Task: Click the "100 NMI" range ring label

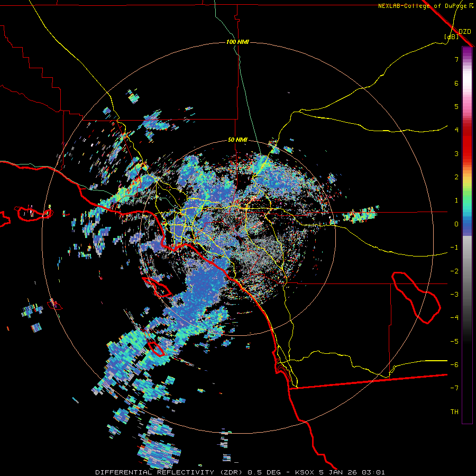Action: click(x=237, y=42)
